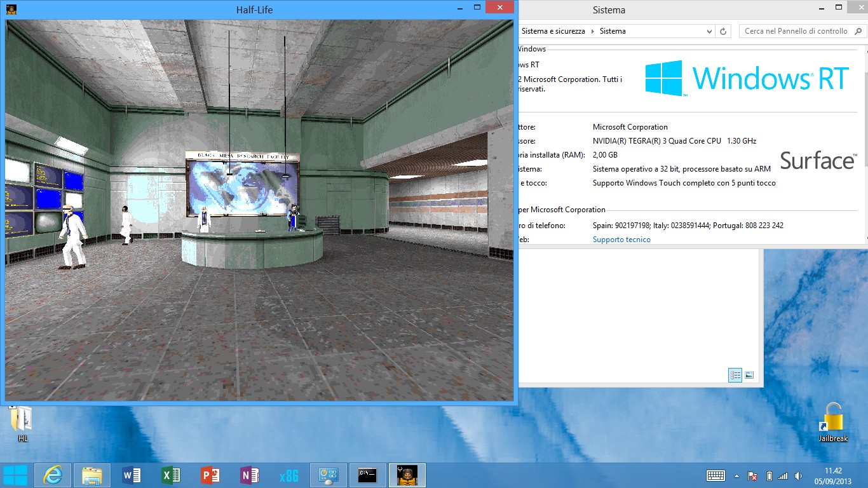Switch to large thumbnails view in background window
The height and width of the screenshot is (488, 868).
coord(749,375)
